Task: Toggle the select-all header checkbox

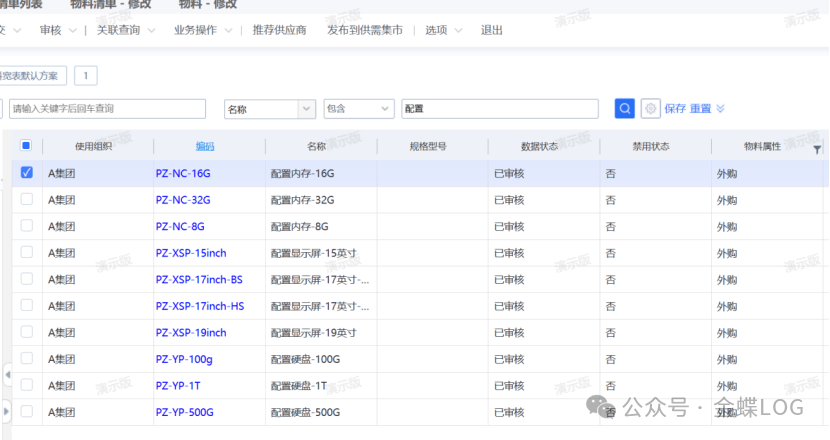Action: tap(26, 146)
